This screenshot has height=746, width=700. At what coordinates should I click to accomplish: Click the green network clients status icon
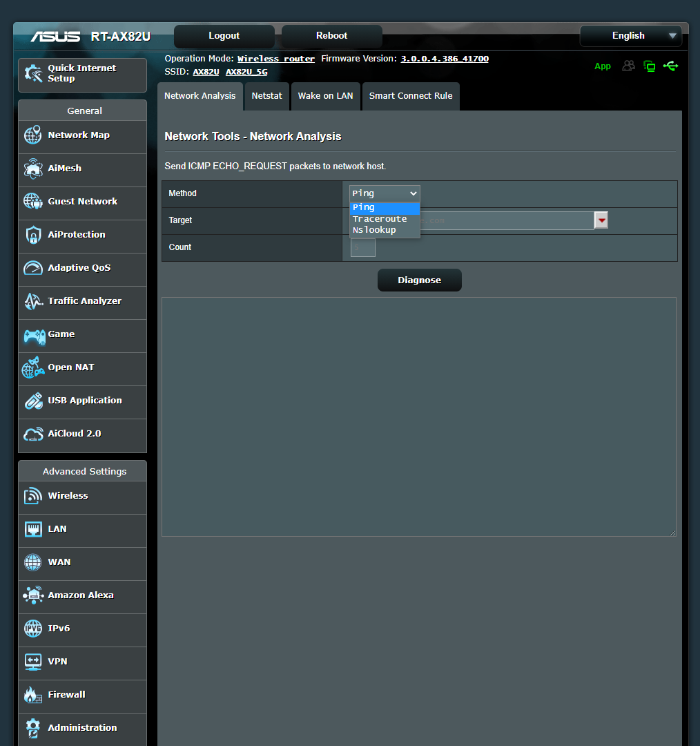tap(649, 66)
